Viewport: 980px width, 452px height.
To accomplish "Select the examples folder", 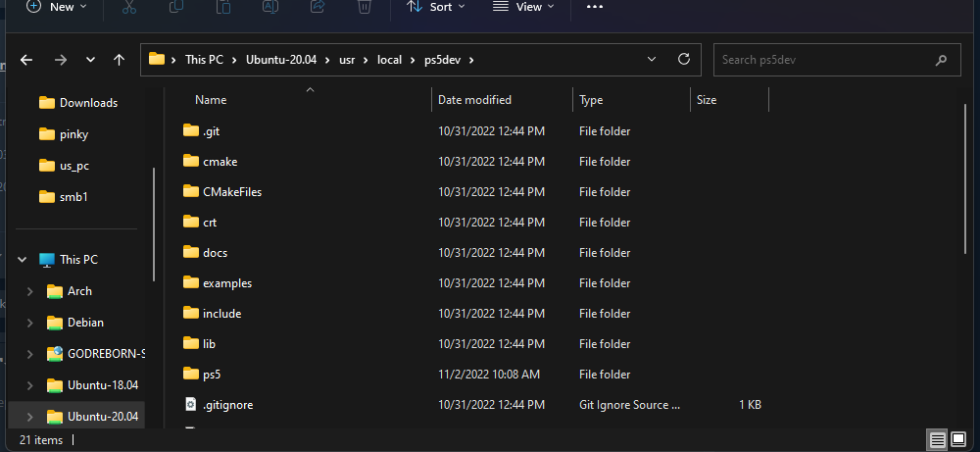I will (227, 283).
